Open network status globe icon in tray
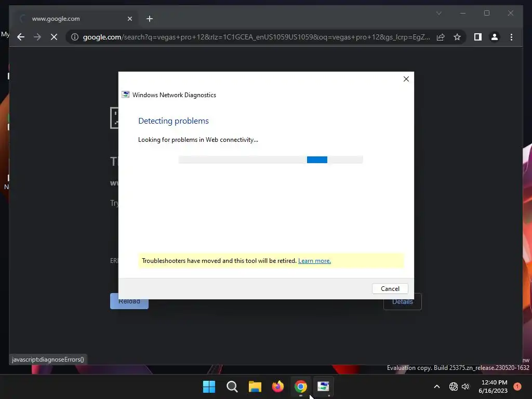 453,387
